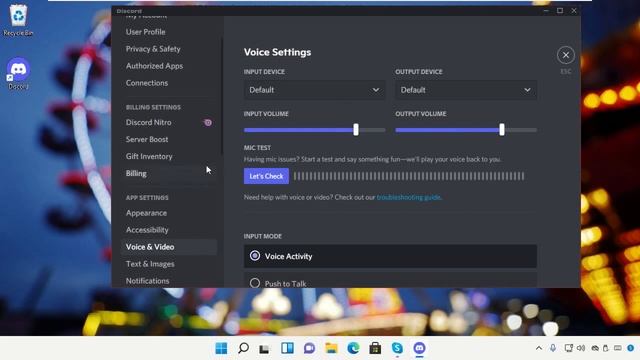This screenshot has height=360, width=640.
Task: Click the network tray icon
Action: 568,348
